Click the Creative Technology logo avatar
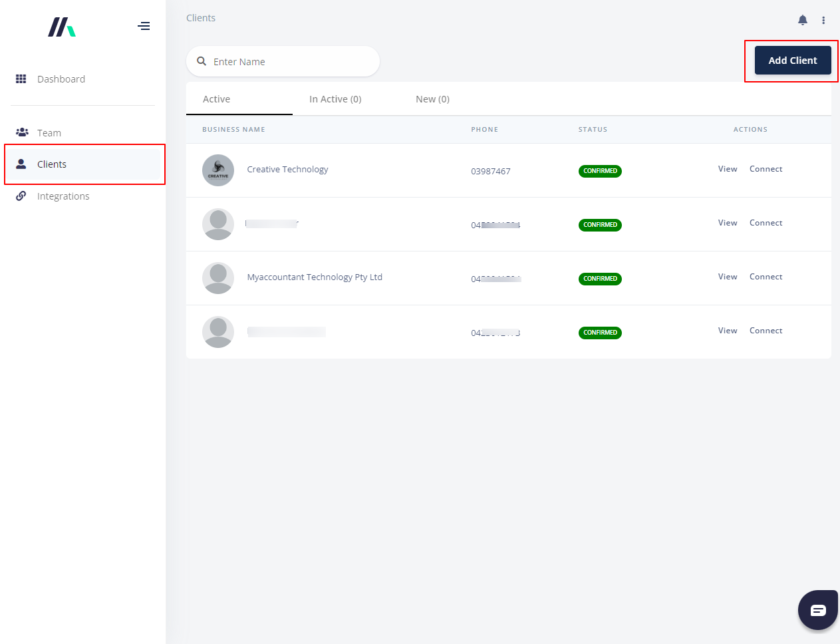The width and height of the screenshot is (840, 644). (218, 170)
